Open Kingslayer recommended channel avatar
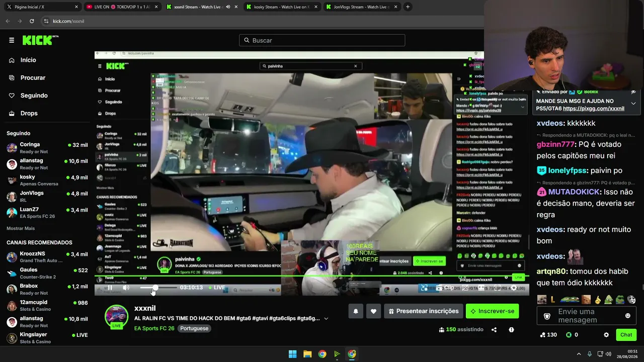The height and width of the screenshot is (362, 644). click(12, 338)
